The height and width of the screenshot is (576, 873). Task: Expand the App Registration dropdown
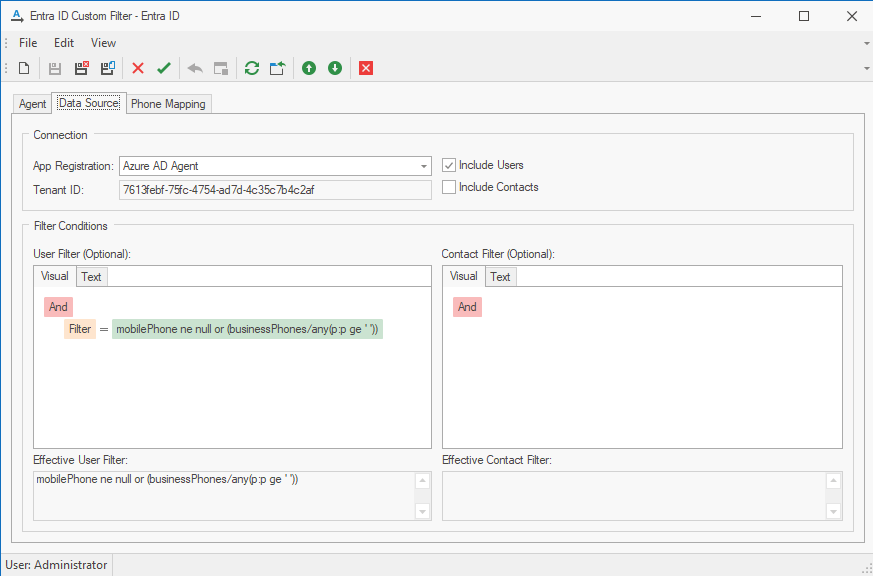coord(424,166)
